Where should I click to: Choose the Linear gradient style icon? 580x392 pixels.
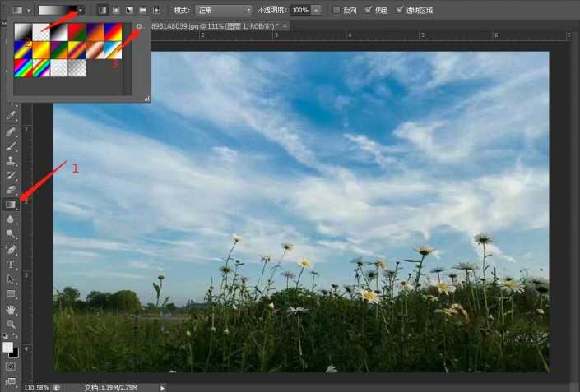102,10
